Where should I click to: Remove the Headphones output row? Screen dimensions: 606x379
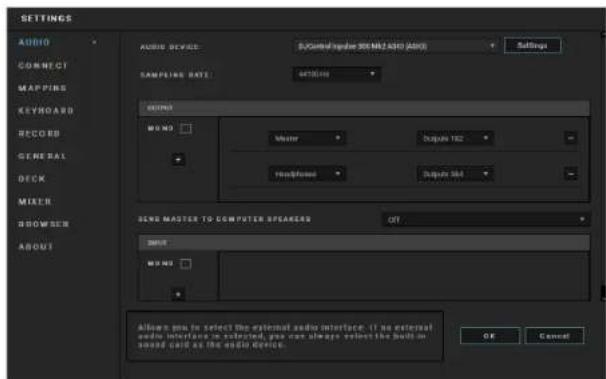[x=571, y=173]
